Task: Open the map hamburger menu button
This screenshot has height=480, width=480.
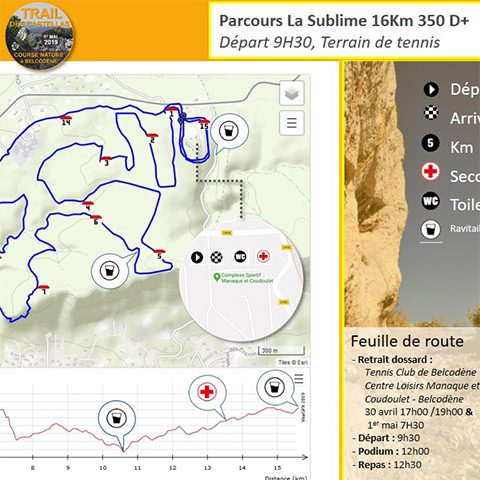Action: pyautogui.click(x=292, y=123)
